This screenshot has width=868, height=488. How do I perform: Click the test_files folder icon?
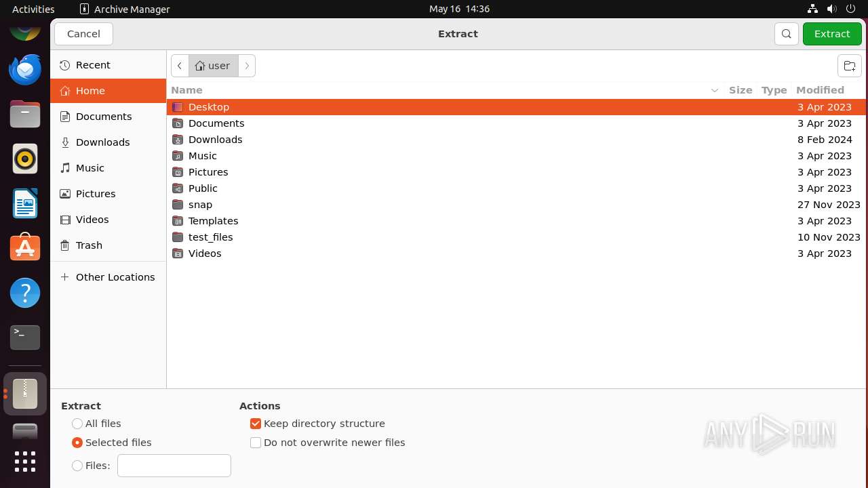pos(178,237)
